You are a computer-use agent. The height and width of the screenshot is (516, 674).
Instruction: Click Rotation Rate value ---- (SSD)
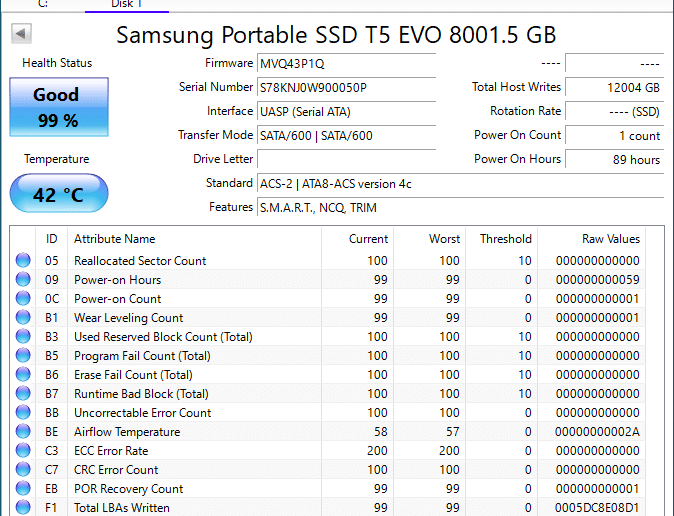(x=615, y=112)
